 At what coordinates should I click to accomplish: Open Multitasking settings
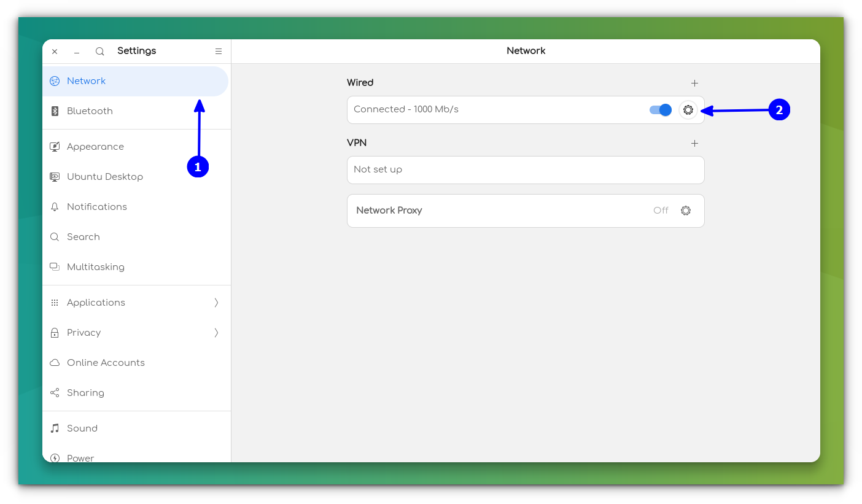[136, 267]
